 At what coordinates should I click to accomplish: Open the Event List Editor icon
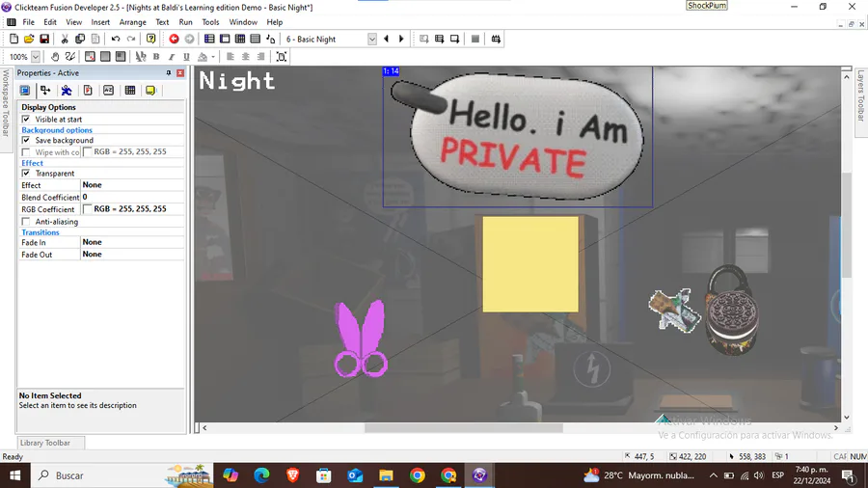coord(256,39)
